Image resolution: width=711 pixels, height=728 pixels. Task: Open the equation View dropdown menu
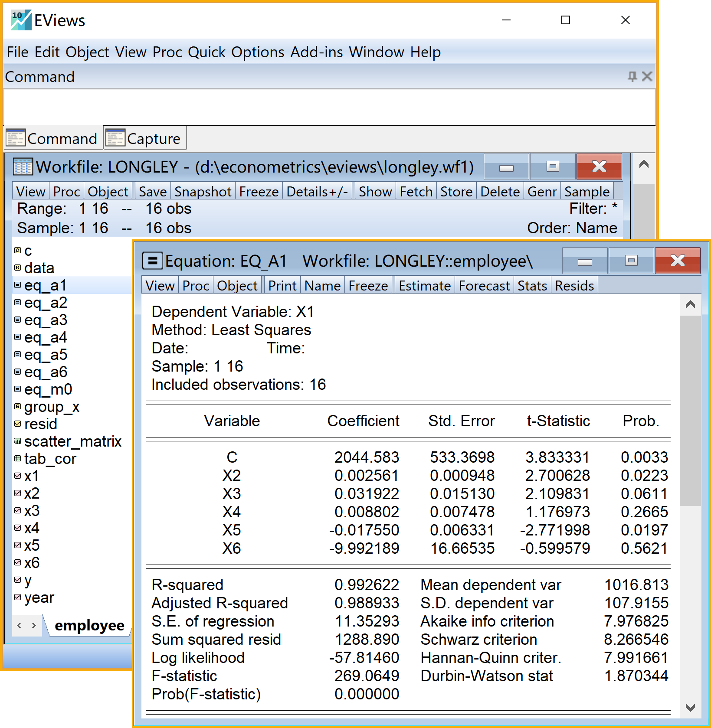pyautogui.click(x=160, y=286)
